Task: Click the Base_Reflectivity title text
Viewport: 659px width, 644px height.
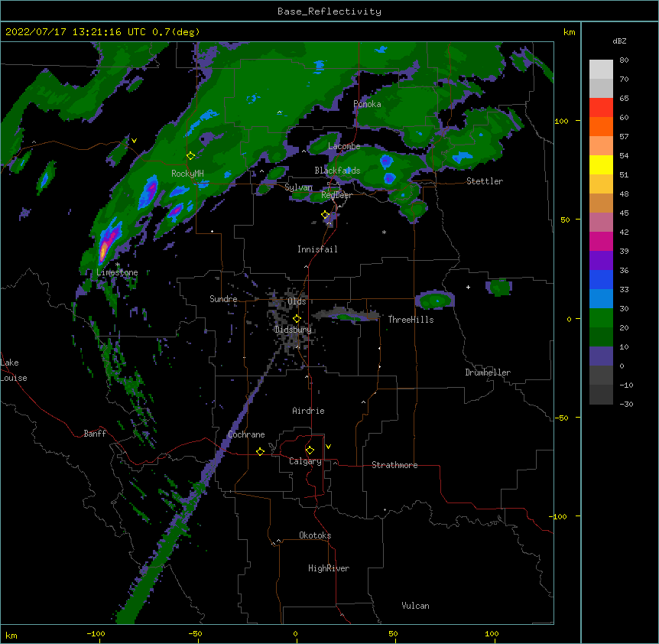Action: click(329, 11)
